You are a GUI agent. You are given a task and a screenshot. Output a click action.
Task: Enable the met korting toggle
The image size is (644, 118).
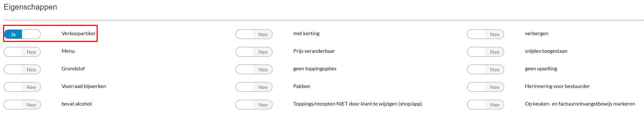254,34
